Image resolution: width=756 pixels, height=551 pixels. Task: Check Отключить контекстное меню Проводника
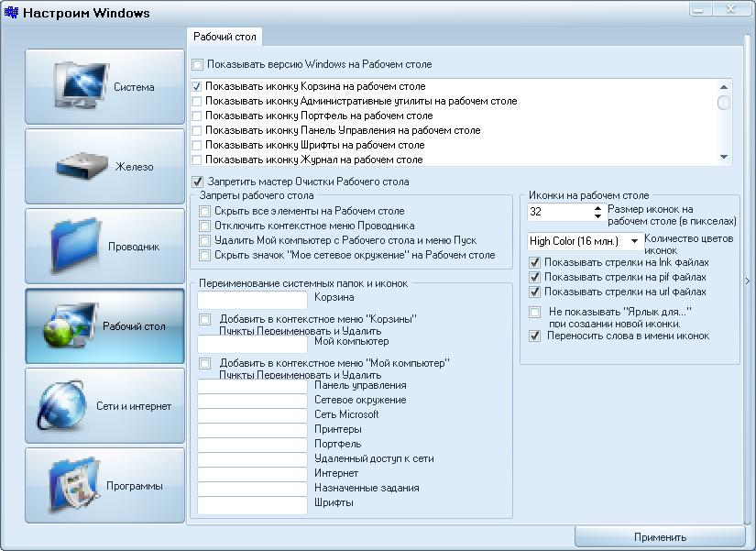click(x=205, y=226)
